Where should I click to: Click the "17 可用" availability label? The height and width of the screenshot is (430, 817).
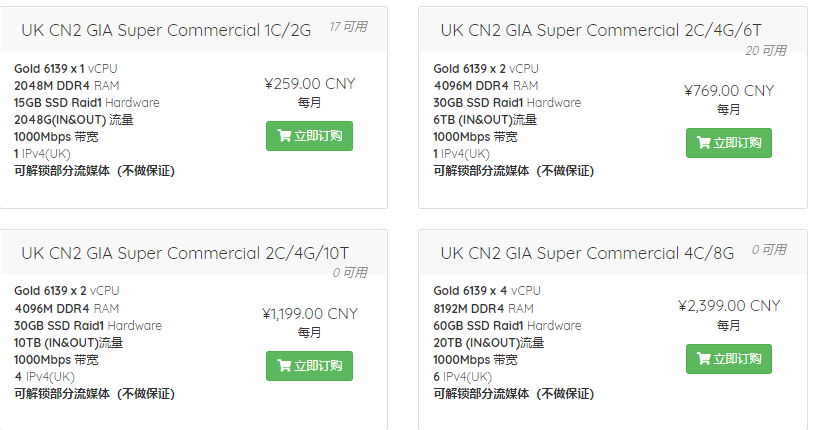pyautogui.click(x=348, y=27)
